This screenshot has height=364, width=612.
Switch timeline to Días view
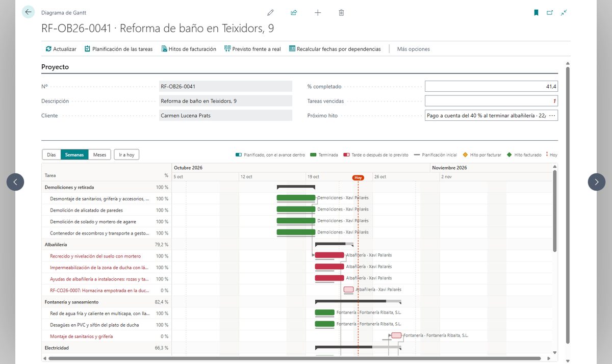(51, 154)
